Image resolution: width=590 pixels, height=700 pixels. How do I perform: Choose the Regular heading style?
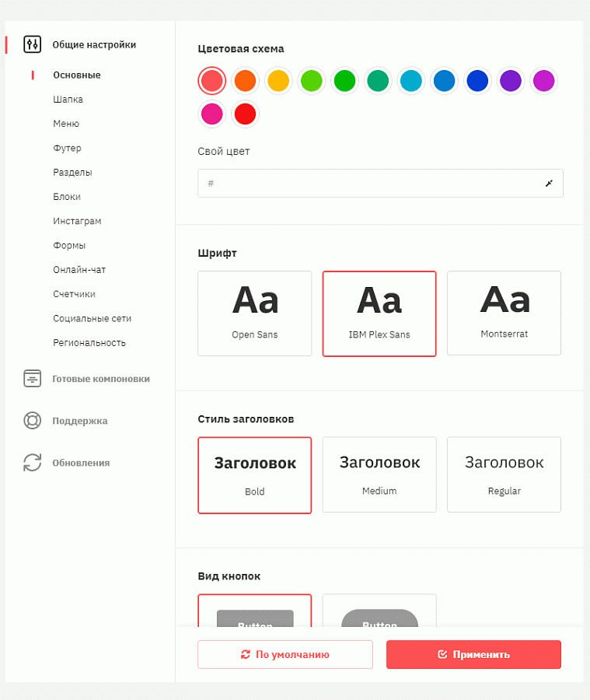[x=504, y=474]
